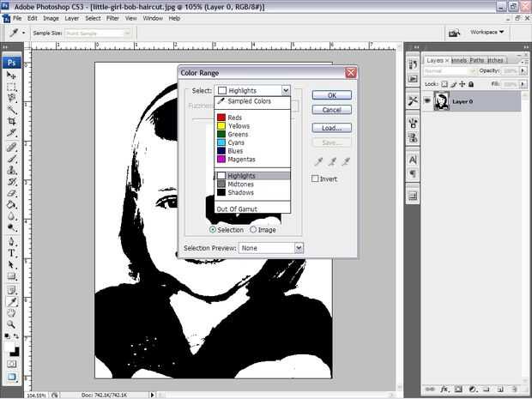Click OK in Color Range dialog

click(x=331, y=95)
